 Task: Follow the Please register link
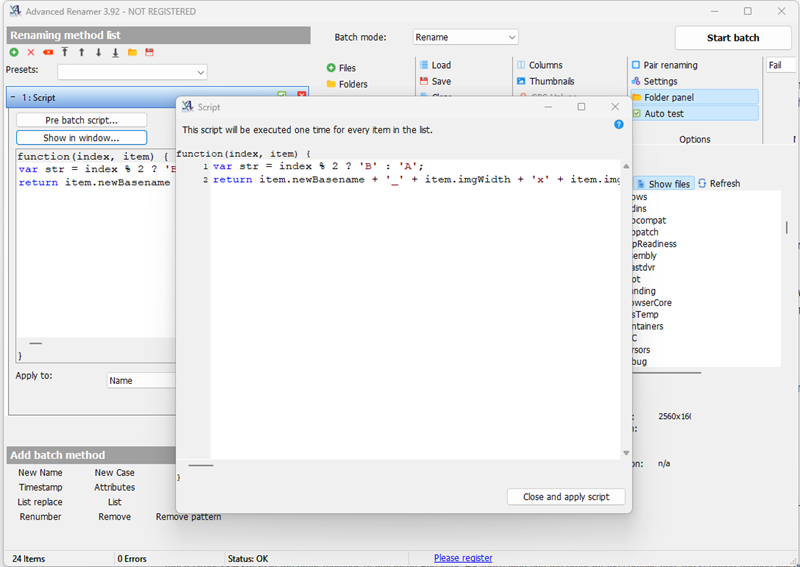463,558
